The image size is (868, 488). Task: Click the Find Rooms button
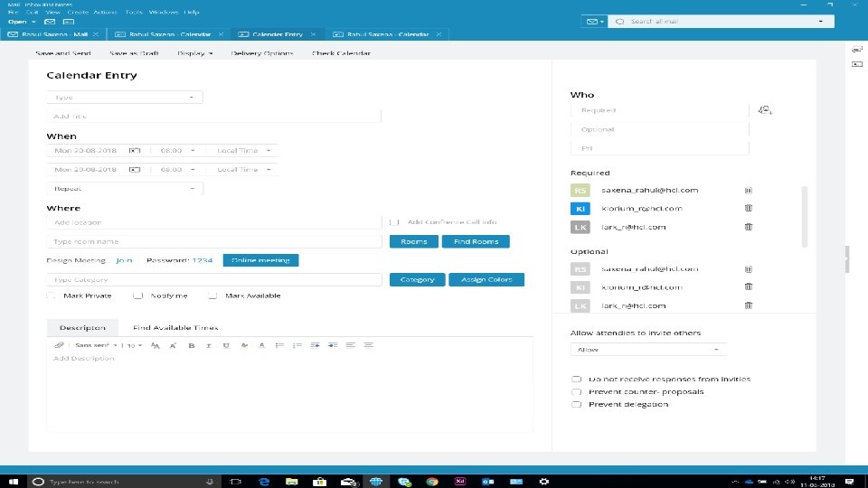(x=476, y=242)
